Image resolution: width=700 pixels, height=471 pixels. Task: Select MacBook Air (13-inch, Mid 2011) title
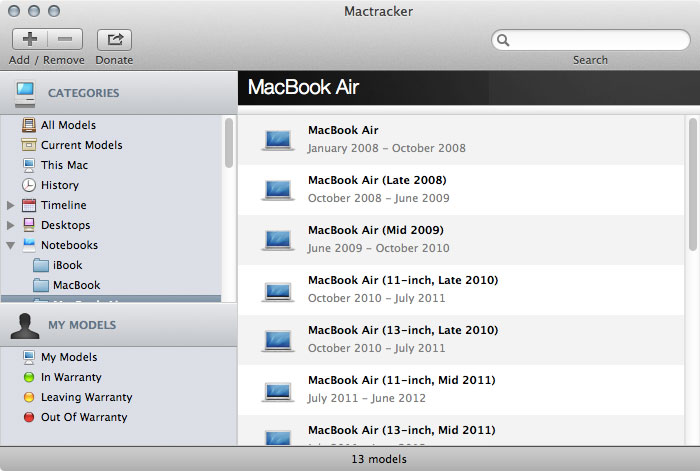402,430
